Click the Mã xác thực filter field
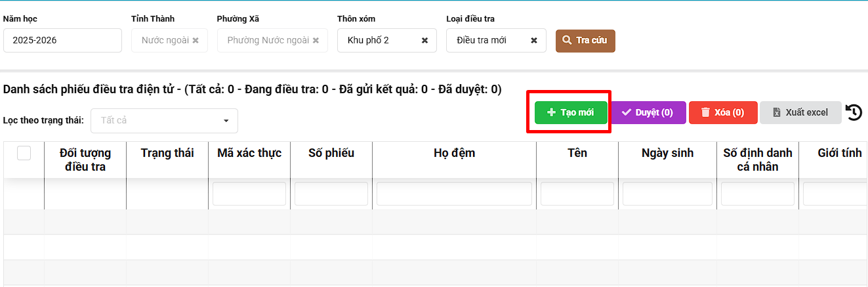868x287 pixels. (249, 194)
